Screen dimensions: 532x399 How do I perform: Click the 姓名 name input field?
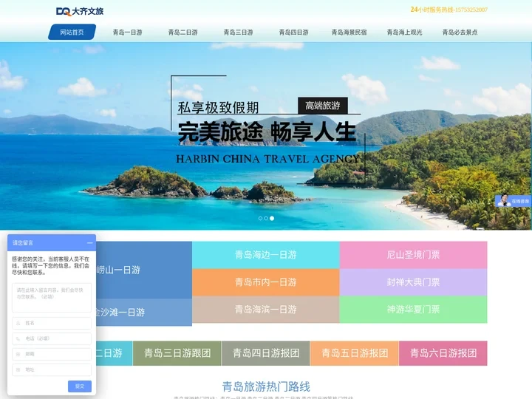tap(52, 323)
